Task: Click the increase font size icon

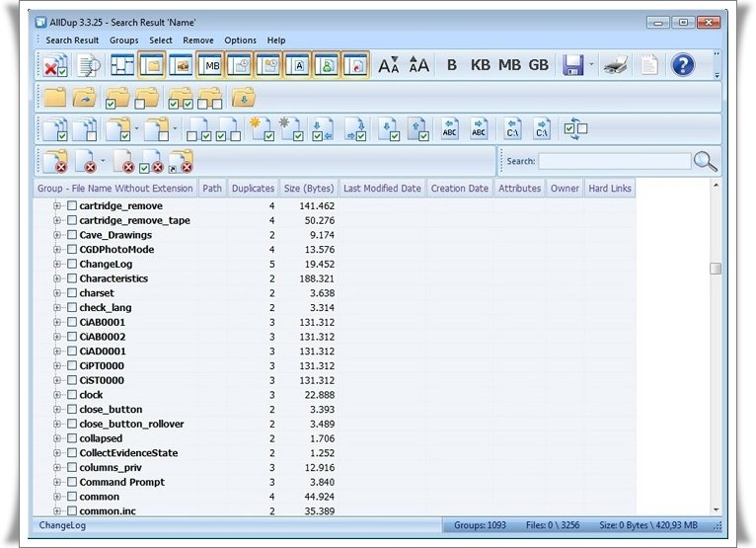Action: [x=418, y=65]
